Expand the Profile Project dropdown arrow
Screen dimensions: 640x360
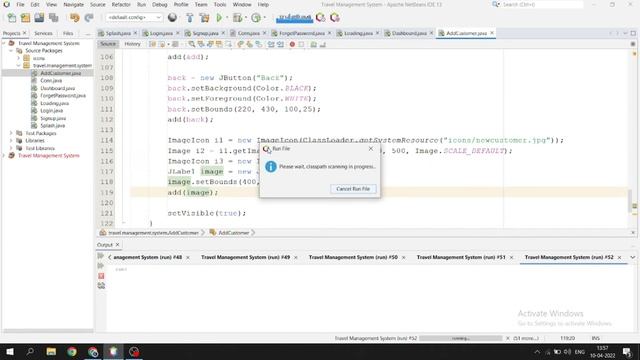pyautogui.click(x=264, y=18)
